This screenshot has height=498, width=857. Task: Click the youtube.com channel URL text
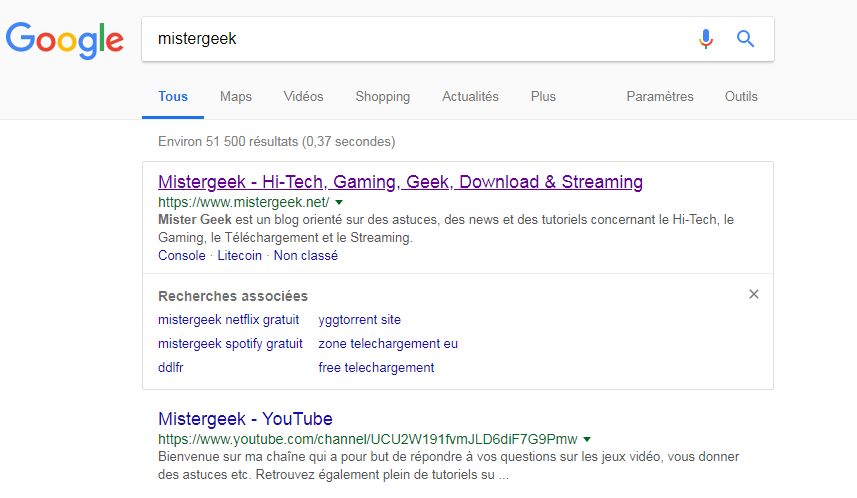(368, 439)
